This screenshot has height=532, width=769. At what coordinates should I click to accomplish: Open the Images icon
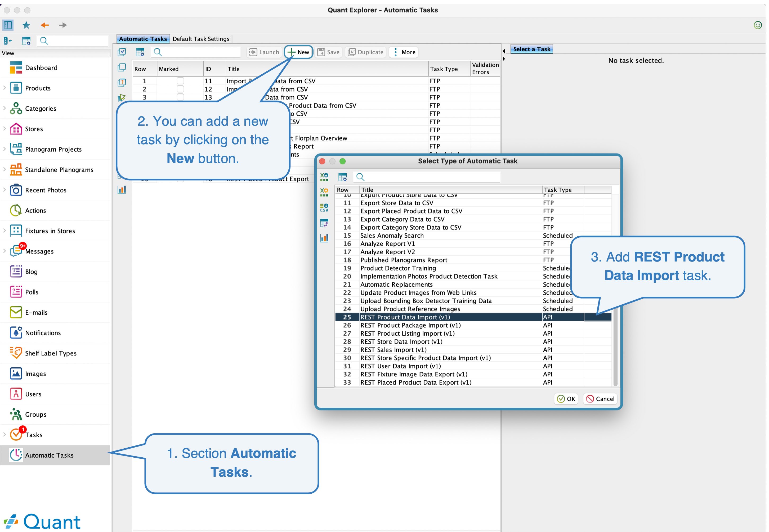pos(16,373)
